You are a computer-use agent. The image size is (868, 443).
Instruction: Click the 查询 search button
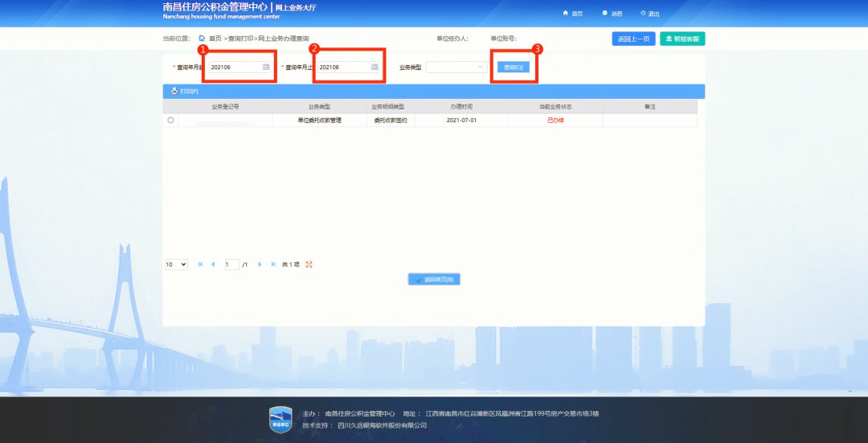click(x=513, y=68)
